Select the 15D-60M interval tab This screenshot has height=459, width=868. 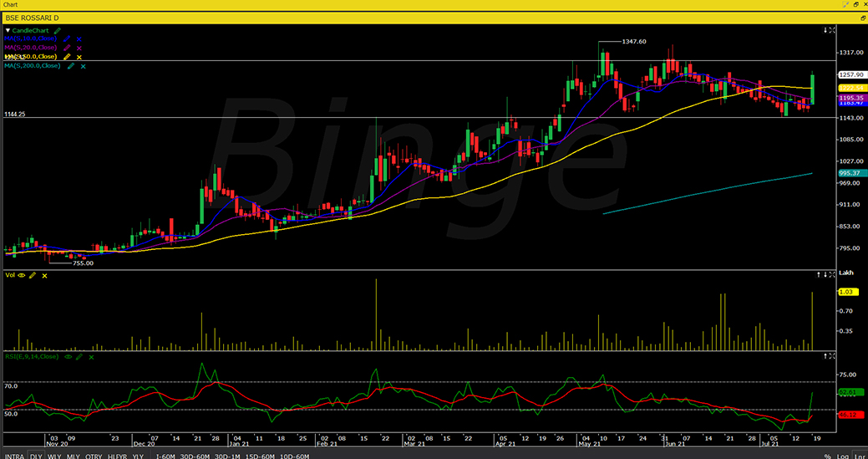[x=260, y=456]
